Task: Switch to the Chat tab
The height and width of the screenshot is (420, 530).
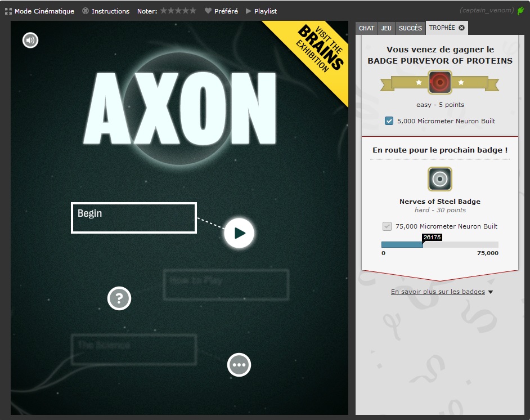Action: 366,28
